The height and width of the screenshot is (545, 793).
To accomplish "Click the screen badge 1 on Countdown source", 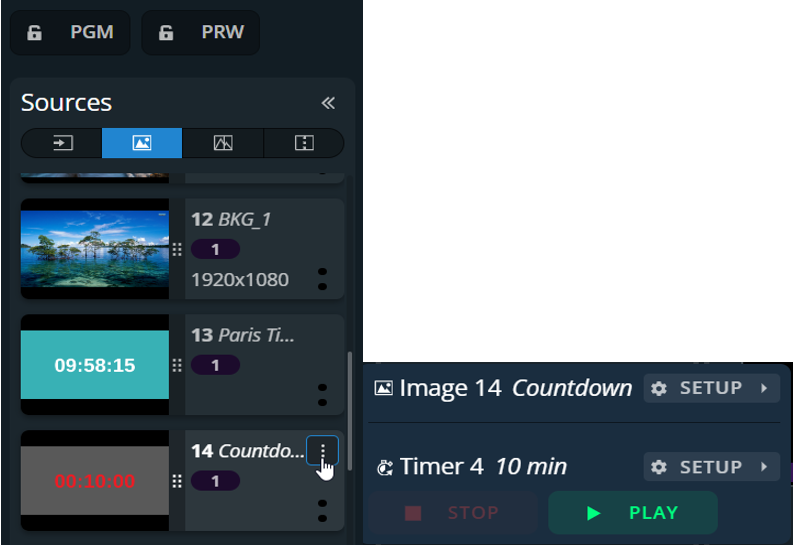I will point(215,481).
